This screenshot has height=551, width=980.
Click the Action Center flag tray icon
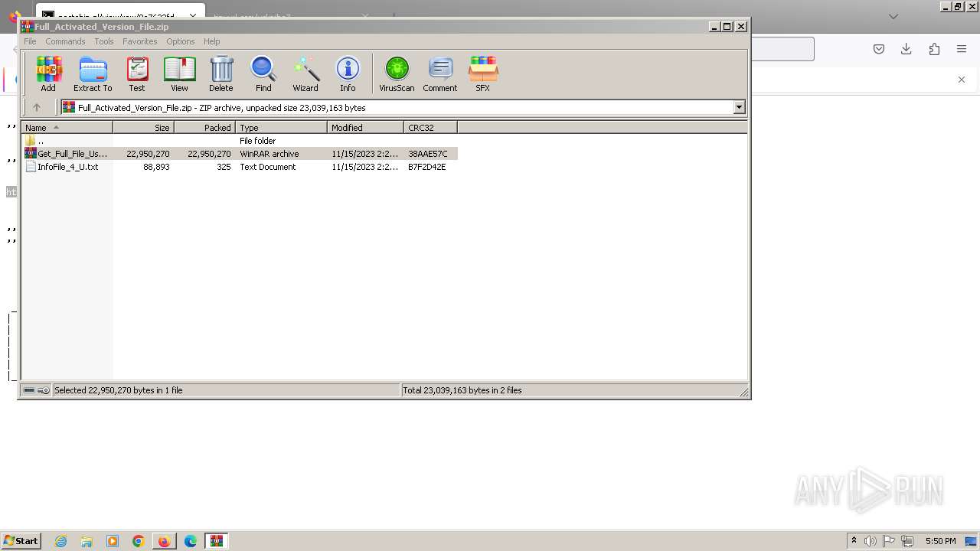point(889,541)
